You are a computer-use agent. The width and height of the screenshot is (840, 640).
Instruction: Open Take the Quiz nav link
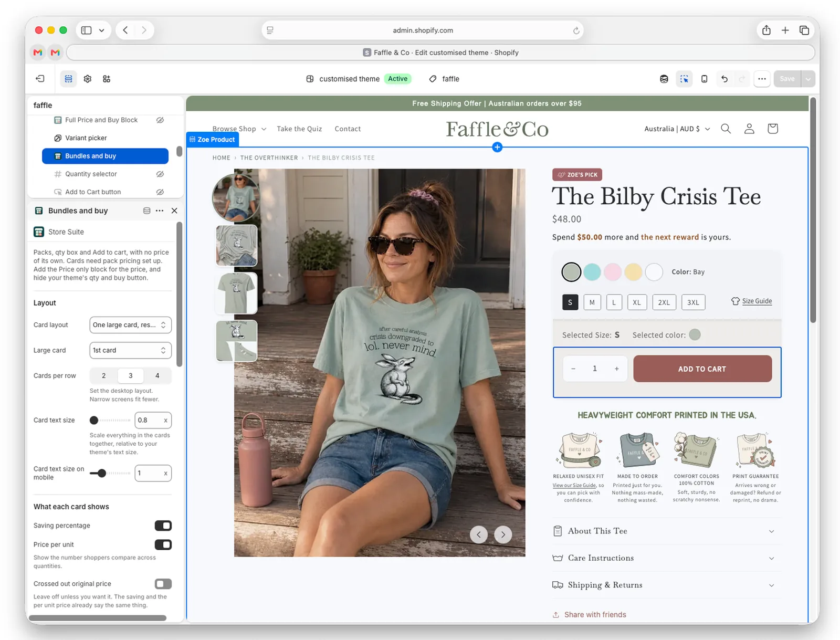pos(299,129)
